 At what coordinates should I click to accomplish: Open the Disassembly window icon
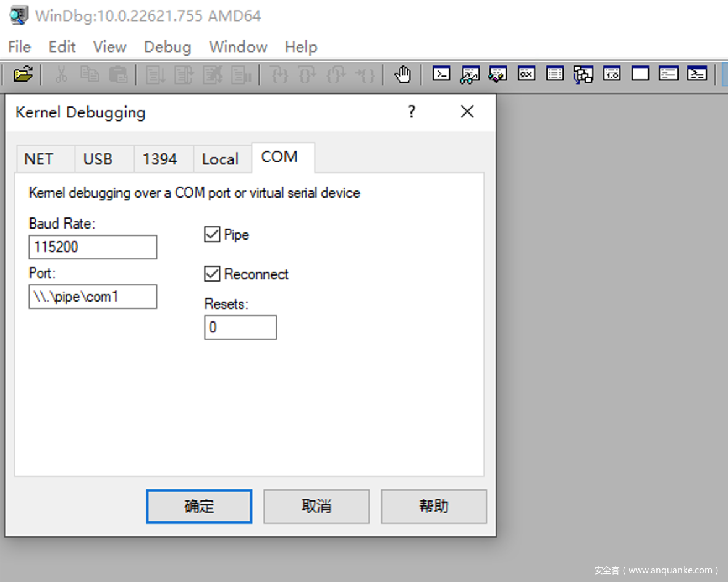pos(611,74)
